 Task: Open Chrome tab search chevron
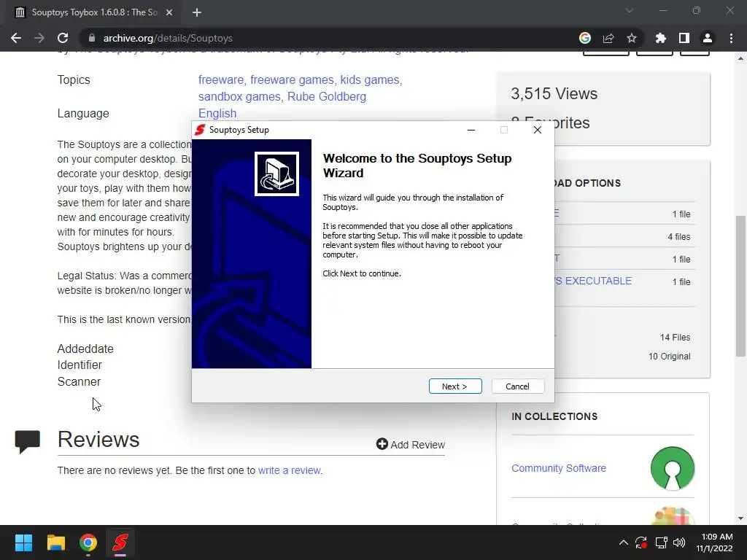[x=630, y=10]
